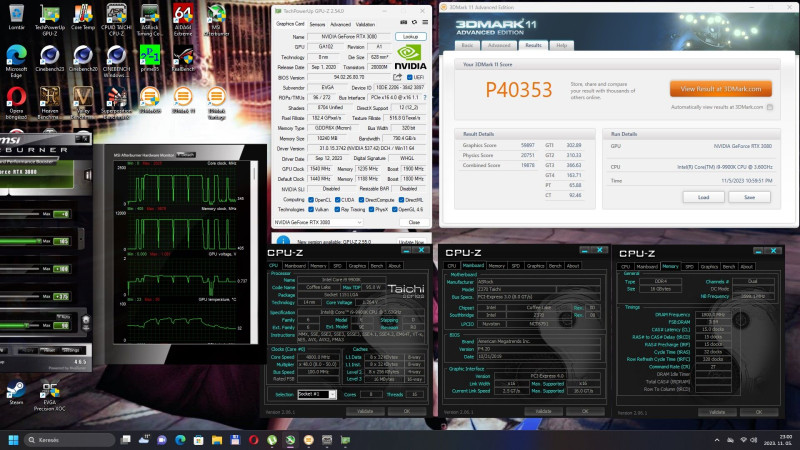Viewport: 800px width, 450px height.
Task: Toggle Ray Tracing checkbox in GPU-Z
Action: (x=337, y=209)
